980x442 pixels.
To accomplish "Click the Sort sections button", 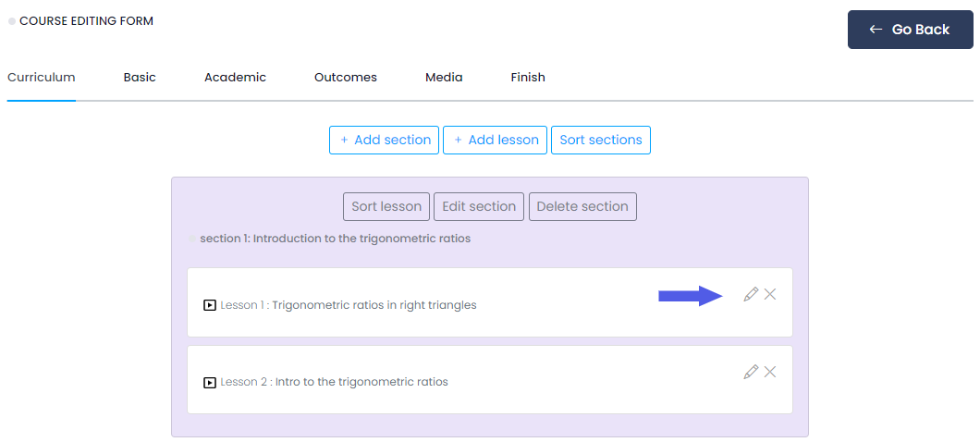I will tap(601, 140).
